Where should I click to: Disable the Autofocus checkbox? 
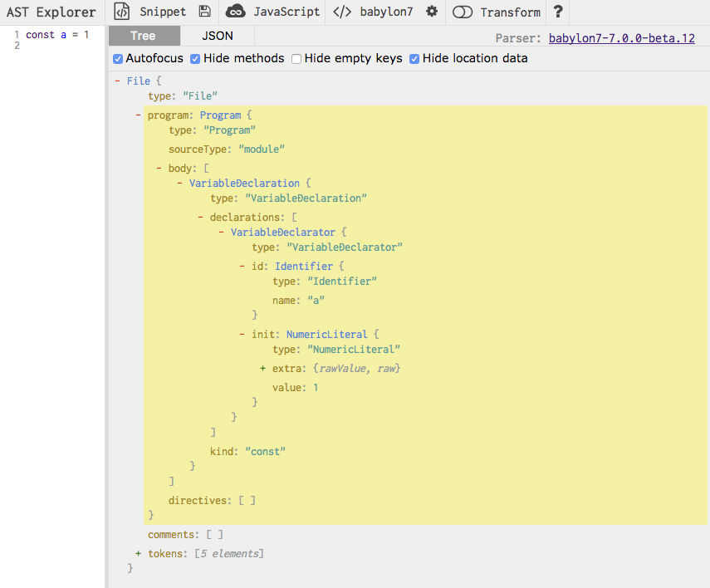coord(118,59)
